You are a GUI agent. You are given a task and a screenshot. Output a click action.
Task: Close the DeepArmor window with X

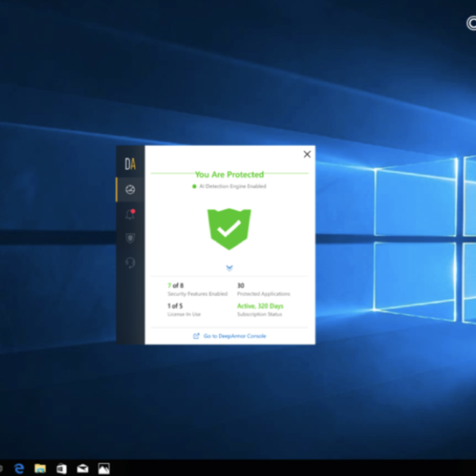pos(307,154)
